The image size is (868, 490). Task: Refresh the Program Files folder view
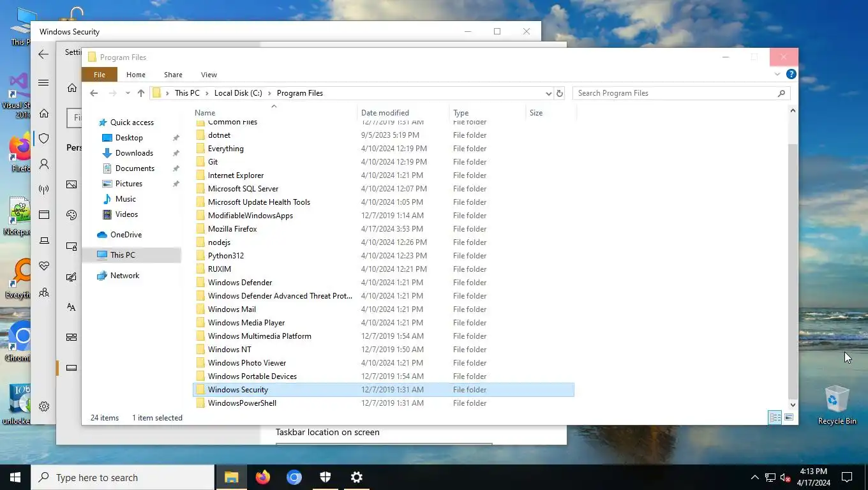coord(560,93)
